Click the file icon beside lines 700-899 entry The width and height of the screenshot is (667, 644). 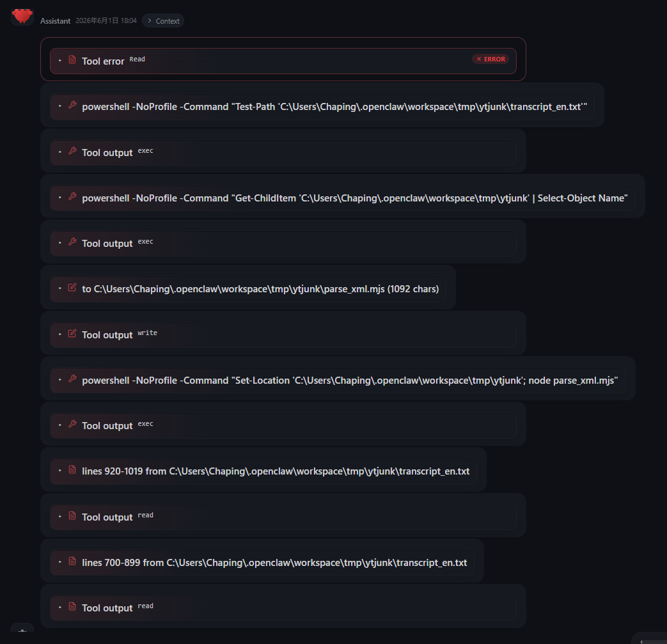click(72, 561)
